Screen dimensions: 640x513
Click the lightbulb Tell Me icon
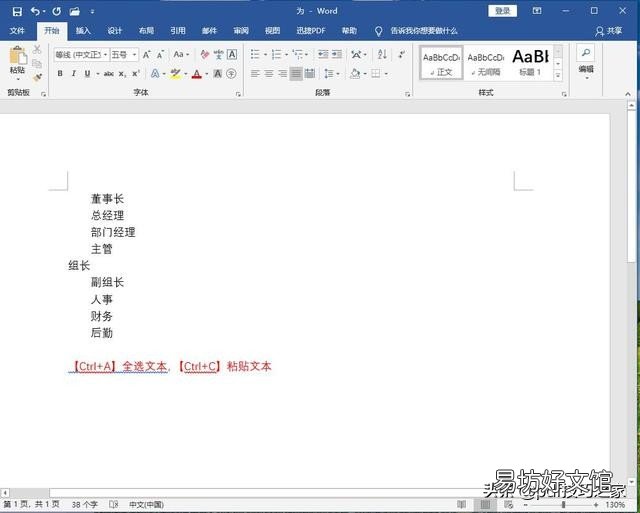click(x=378, y=31)
